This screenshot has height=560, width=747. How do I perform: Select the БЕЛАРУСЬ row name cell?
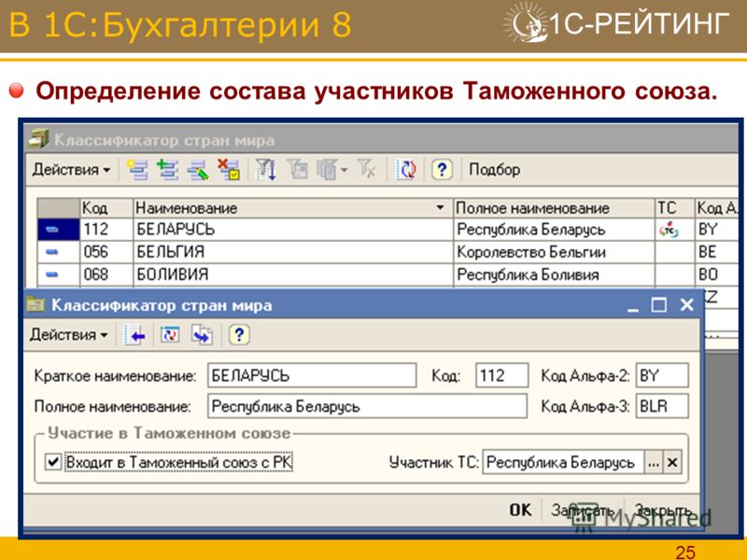pos(293,230)
